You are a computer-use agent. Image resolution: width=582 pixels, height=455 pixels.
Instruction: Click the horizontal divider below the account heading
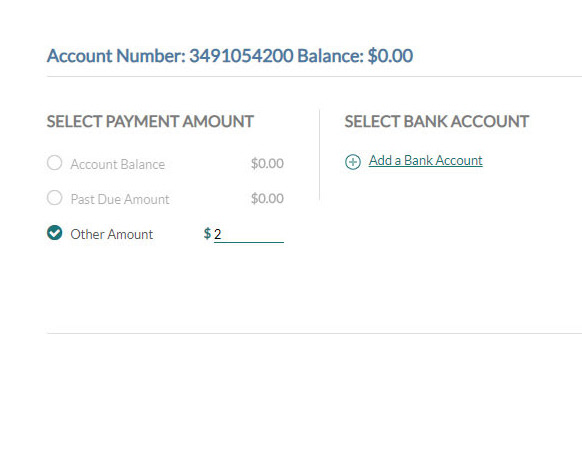314,76
